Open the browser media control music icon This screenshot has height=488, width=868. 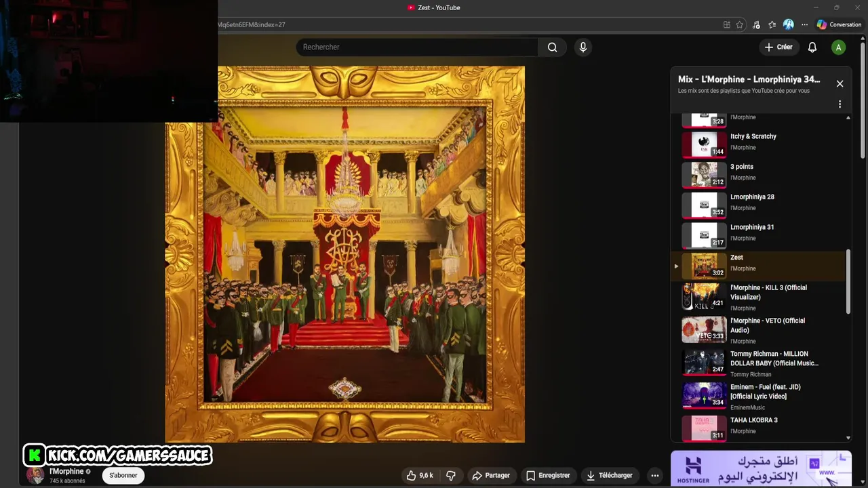coord(756,24)
